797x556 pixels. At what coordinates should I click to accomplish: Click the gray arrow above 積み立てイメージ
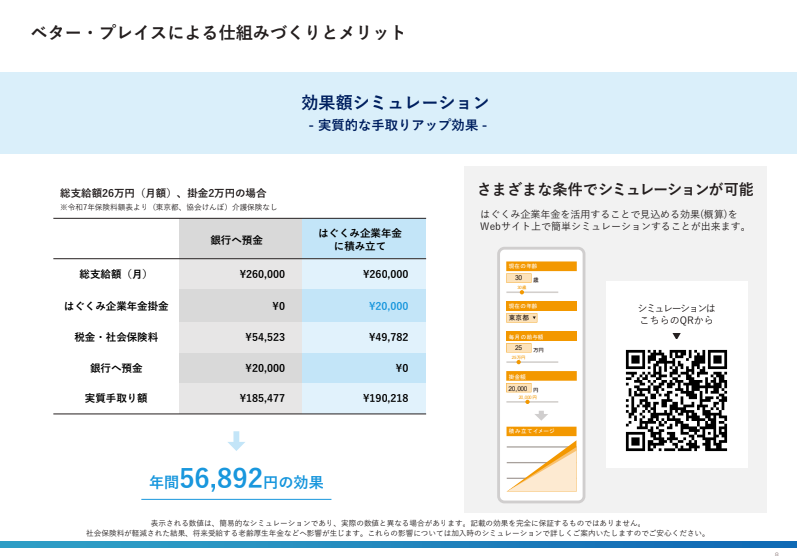(x=541, y=415)
